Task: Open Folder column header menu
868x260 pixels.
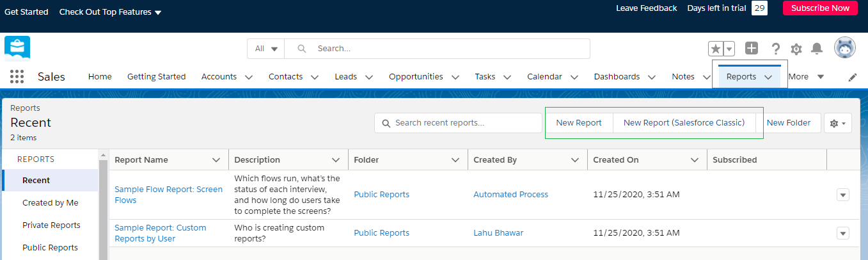Action: coord(455,160)
